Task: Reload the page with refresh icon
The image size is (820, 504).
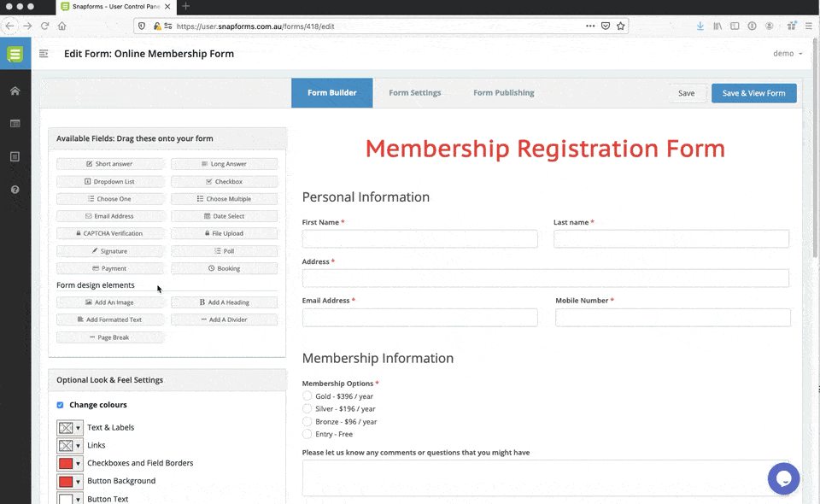Action: click(x=45, y=26)
